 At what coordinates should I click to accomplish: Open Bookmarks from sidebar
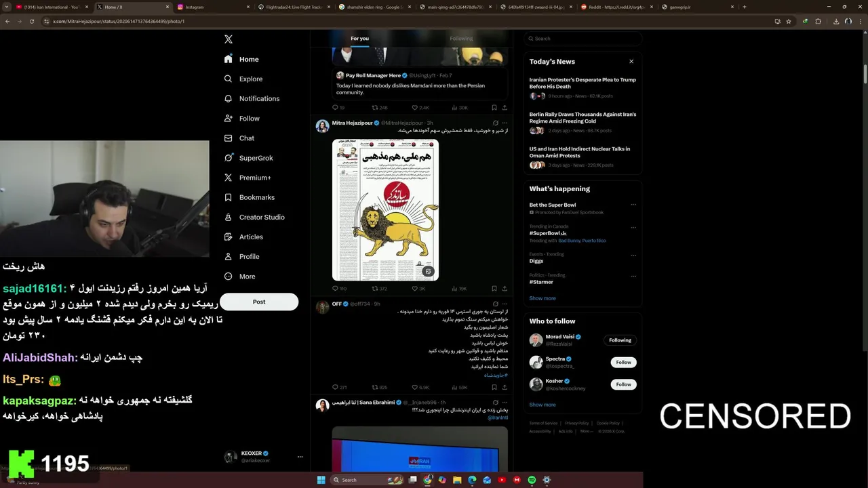(x=249, y=197)
